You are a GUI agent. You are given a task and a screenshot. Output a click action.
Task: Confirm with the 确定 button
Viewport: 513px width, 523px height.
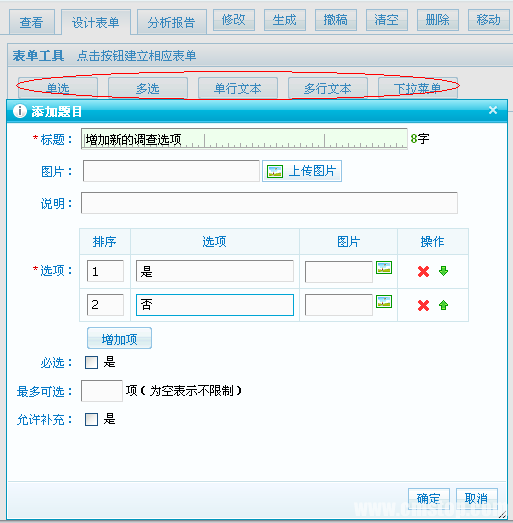[429, 499]
